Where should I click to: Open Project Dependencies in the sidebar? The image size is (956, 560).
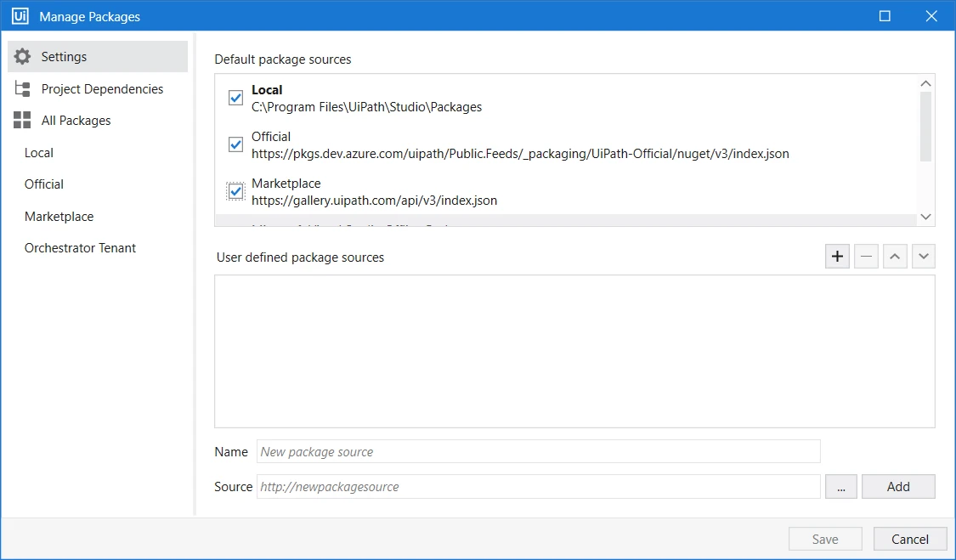[98, 89]
